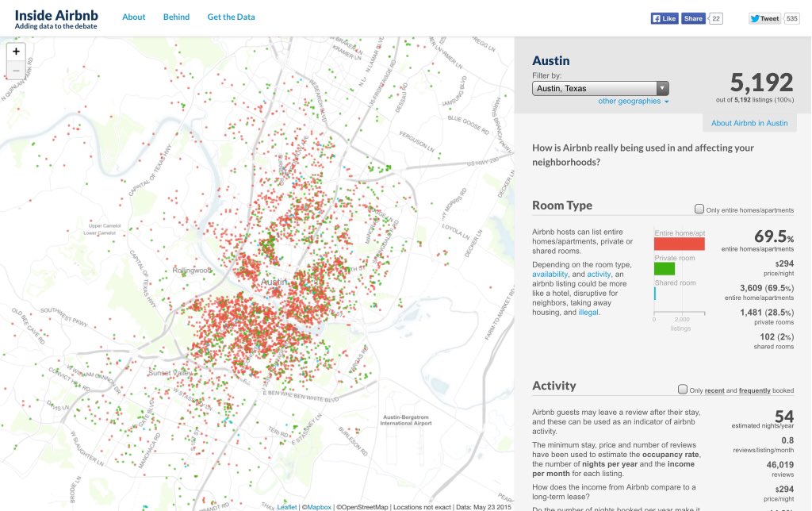Viewport: 812px width, 511px height.
Task: Enable Only entire homes/apartments checkbox
Action: (699, 209)
